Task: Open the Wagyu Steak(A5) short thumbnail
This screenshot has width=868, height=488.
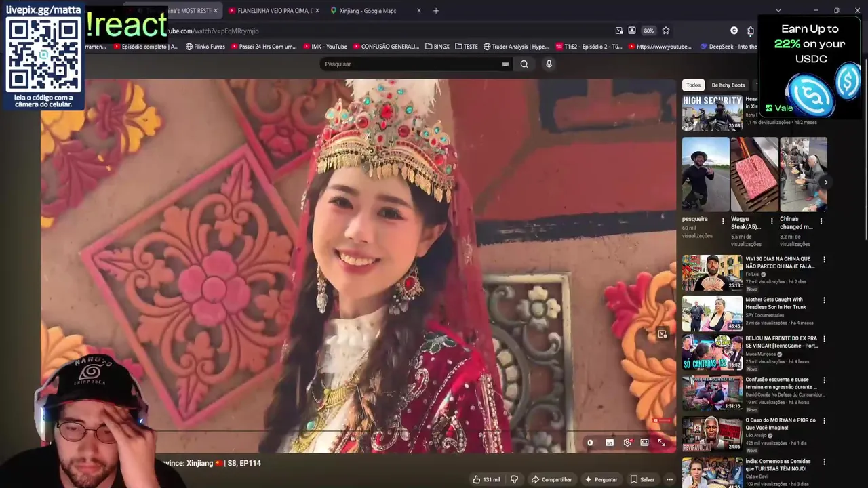Action: point(754,174)
